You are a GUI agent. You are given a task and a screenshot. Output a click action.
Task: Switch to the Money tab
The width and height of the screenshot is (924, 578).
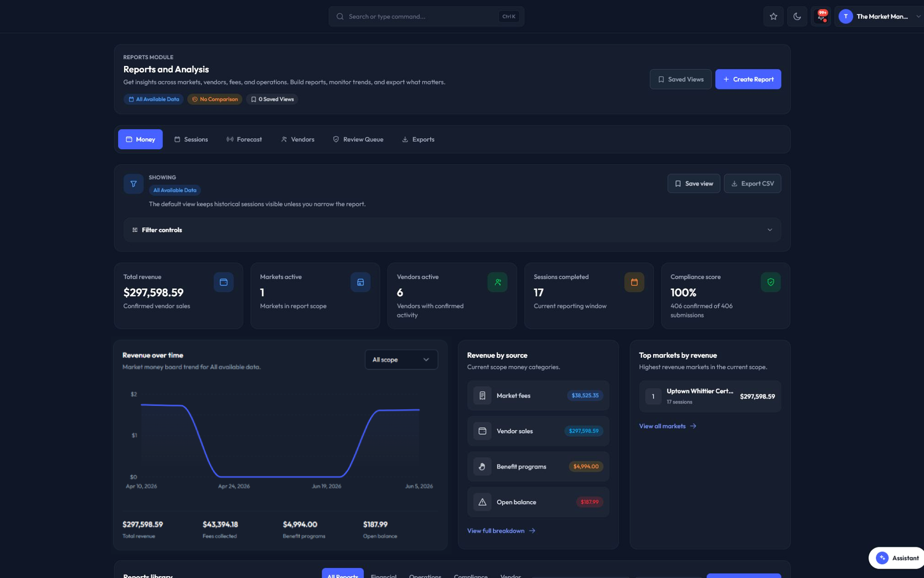(140, 139)
